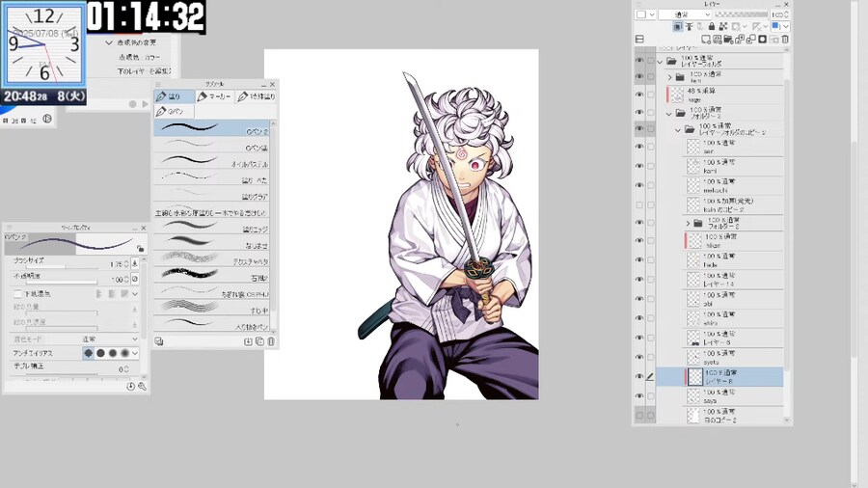Hide the 'obi' layer via its eye icon
868x488 pixels.
pyautogui.click(x=639, y=299)
